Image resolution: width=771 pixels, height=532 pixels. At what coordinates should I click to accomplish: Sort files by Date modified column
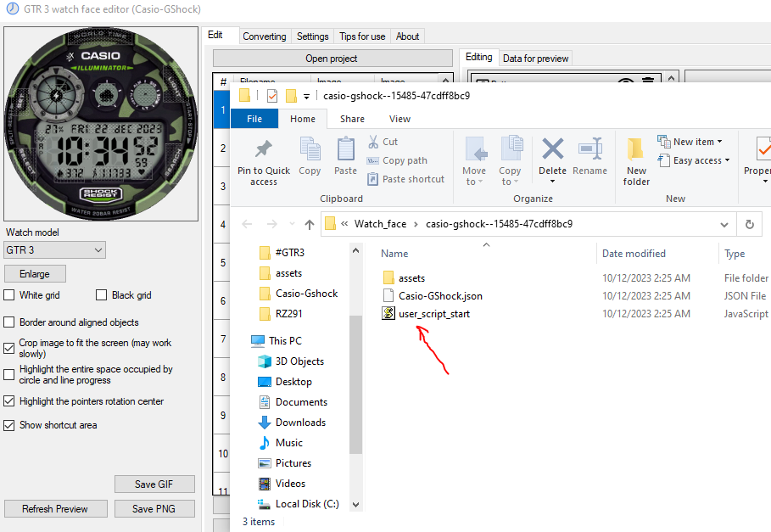(x=634, y=254)
